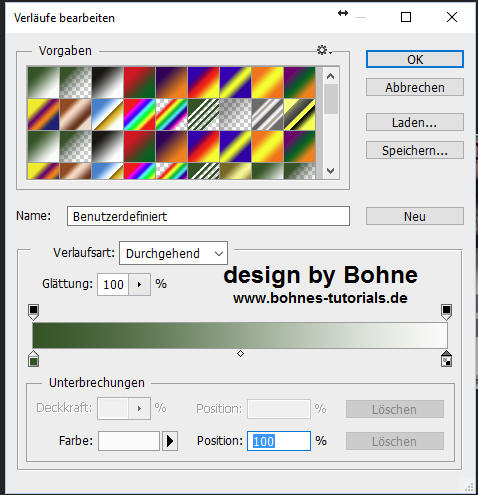Viewport: 478px width, 495px height.
Task: Select the green color stop at left
Action: pos(33,359)
